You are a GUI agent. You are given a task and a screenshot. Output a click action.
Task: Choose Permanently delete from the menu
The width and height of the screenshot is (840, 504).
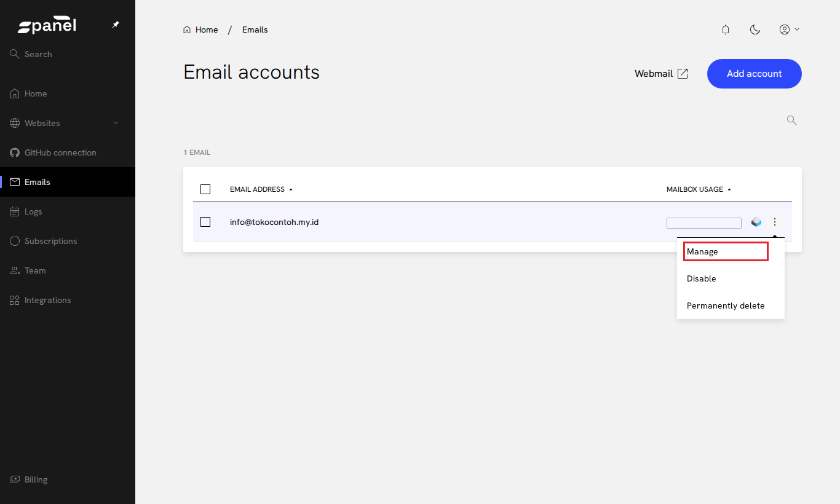[x=731, y=305]
